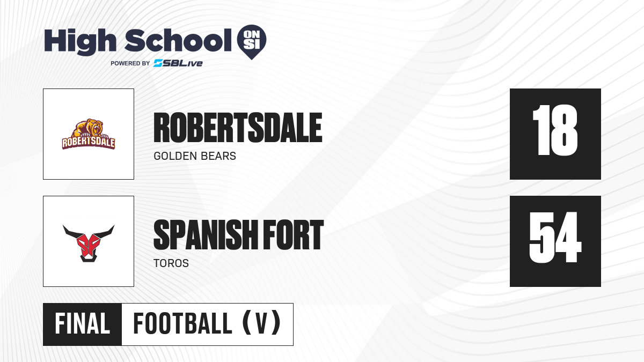Open the SPANISH FORT team name
Image resolution: width=644 pixels, height=362 pixels.
click(x=238, y=236)
